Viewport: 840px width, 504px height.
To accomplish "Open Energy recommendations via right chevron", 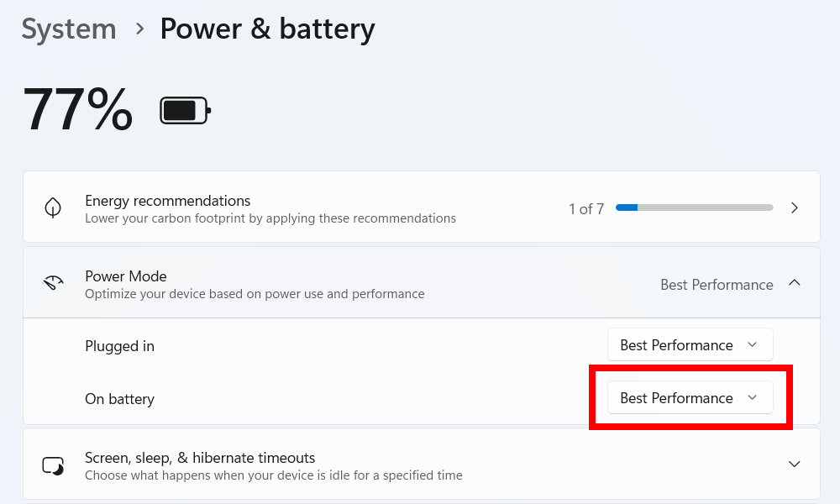I will [x=794, y=208].
